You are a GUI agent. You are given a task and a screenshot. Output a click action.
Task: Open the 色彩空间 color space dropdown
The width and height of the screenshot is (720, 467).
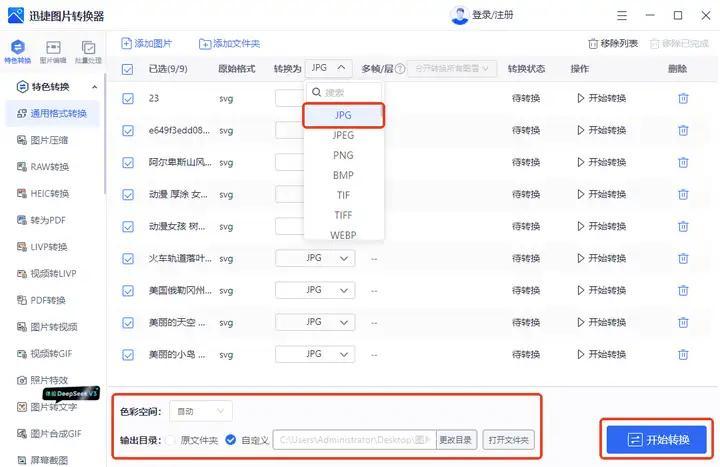(203, 411)
